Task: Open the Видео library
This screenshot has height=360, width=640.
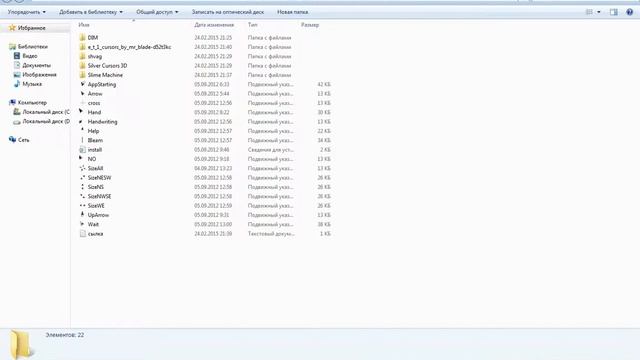Action: (x=30, y=56)
